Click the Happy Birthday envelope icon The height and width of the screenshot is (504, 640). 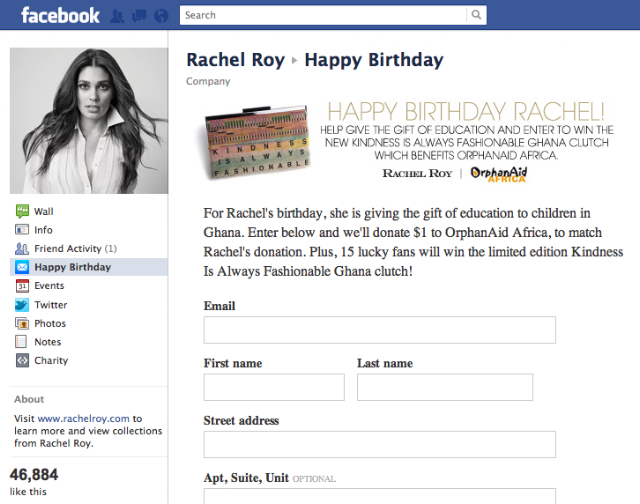pos(22,267)
